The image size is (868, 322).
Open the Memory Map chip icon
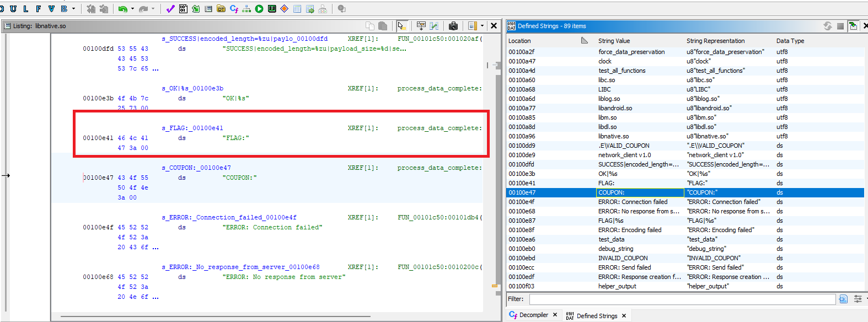pyautogui.click(x=272, y=9)
